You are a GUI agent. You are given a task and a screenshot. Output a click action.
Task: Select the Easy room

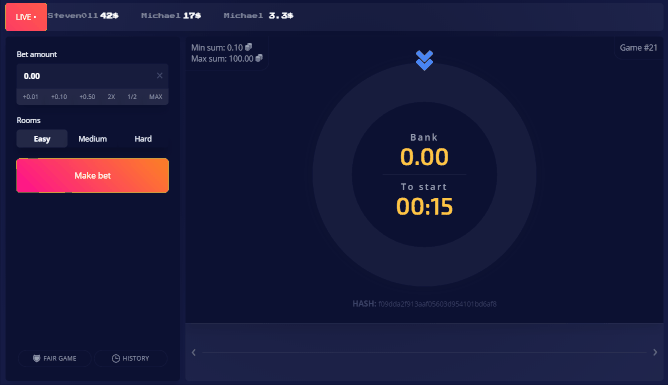42,139
